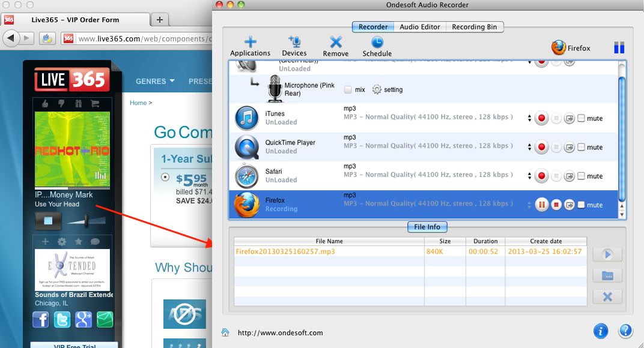Viewport: 644px width, 348px height.
Task: Stop the Firefox recording
Action: (556, 205)
